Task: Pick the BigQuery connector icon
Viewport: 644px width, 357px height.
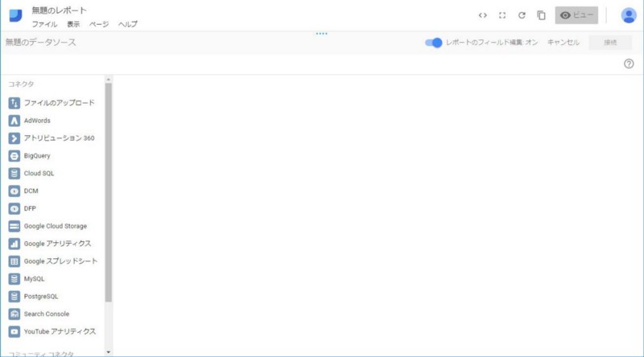Action: coord(14,156)
